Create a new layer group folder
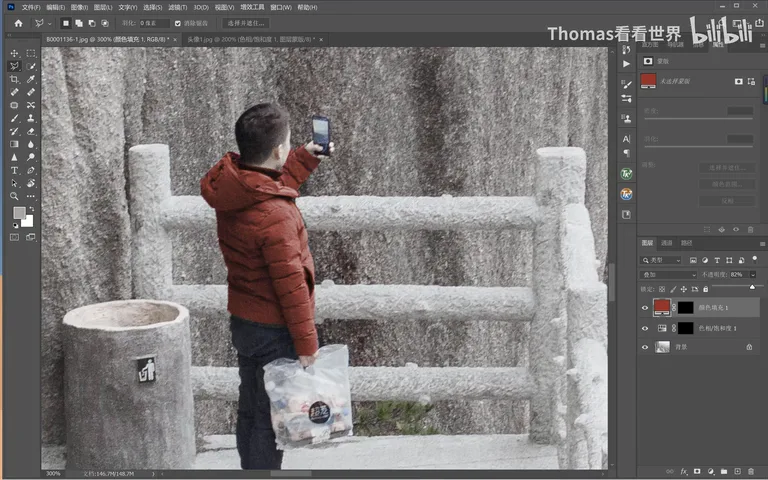The height and width of the screenshot is (480, 768). 724,471
